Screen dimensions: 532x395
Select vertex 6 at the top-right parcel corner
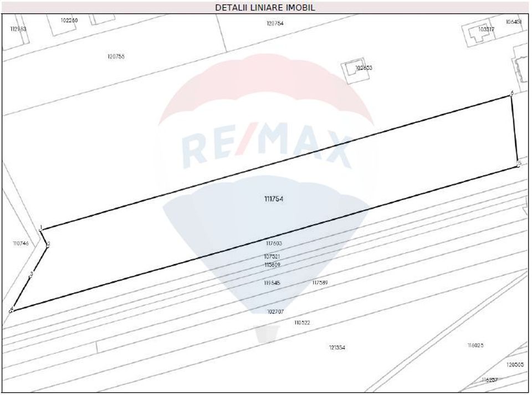click(512, 94)
